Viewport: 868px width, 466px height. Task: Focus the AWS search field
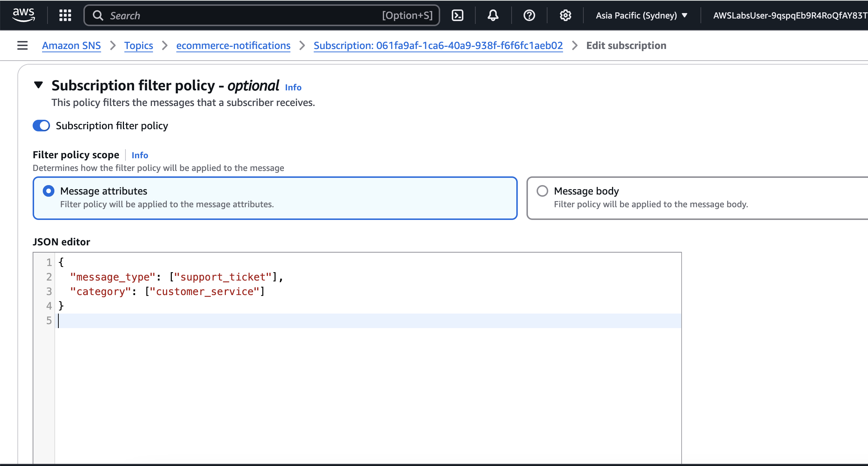click(x=261, y=15)
